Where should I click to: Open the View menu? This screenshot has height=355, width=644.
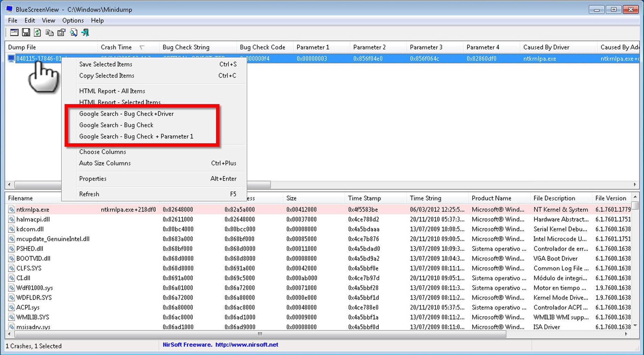point(48,21)
